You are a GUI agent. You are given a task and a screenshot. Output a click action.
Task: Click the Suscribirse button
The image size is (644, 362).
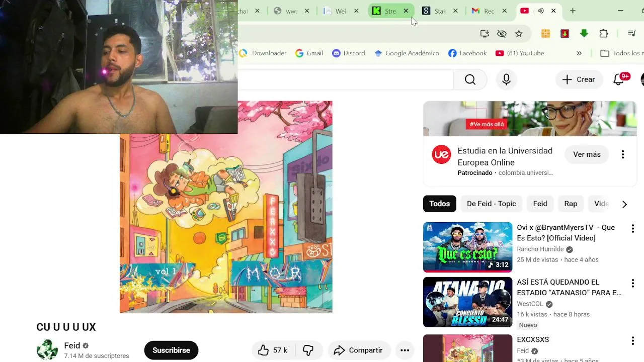click(171, 350)
